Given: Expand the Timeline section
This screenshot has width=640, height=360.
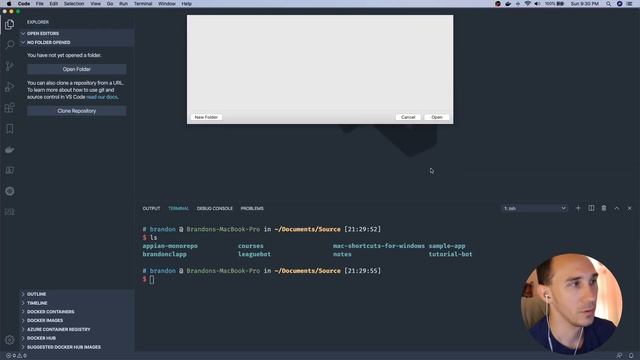Looking at the screenshot, I should pos(77,303).
